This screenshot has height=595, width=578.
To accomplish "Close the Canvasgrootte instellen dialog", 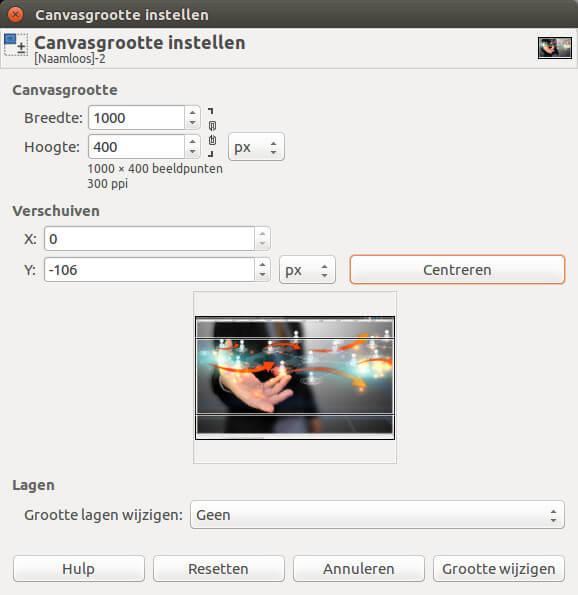I will click(x=15, y=14).
